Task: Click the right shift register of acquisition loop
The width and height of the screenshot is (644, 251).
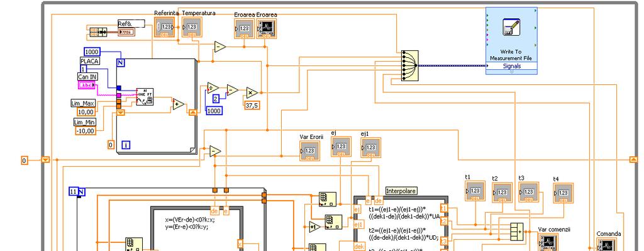Action: coord(192,112)
